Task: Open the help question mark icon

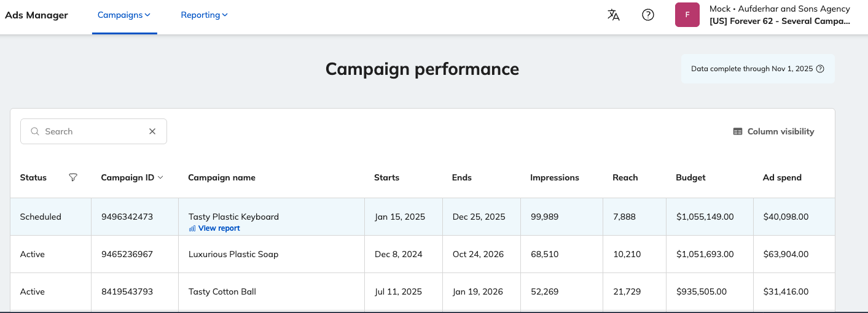Action: coord(647,15)
